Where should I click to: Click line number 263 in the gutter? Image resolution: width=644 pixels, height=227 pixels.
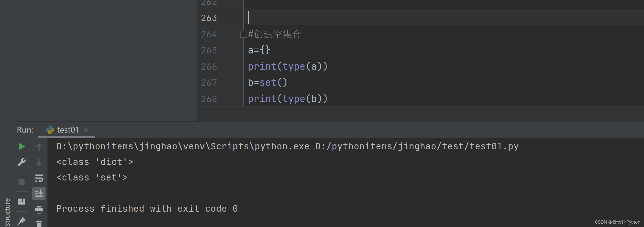[209, 18]
